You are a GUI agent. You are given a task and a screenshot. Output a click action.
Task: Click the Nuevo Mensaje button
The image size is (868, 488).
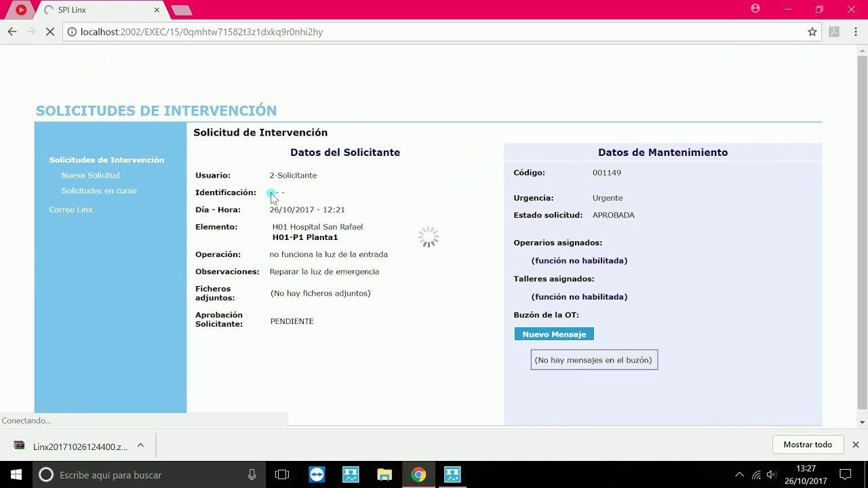click(554, 334)
